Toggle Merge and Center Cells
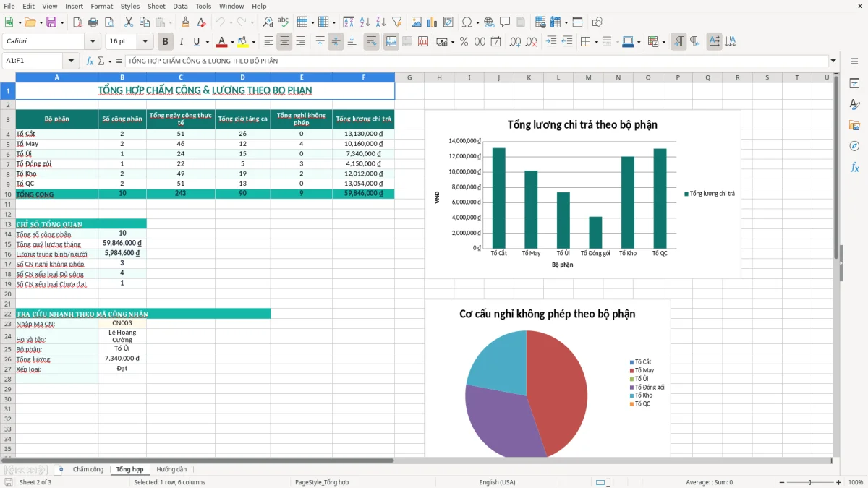Image resolution: width=868 pixels, height=488 pixels. [391, 42]
